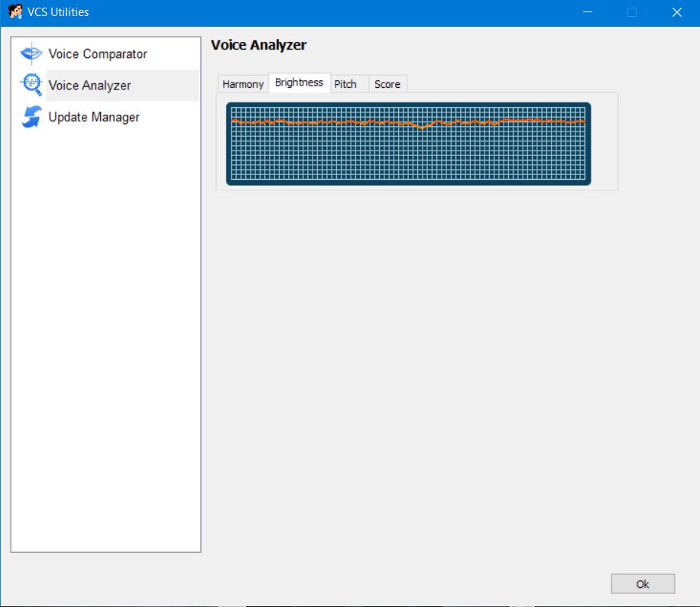Minimize the VCS Utilities window
The height and width of the screenshot is (607, 700).
click(588, 12)
